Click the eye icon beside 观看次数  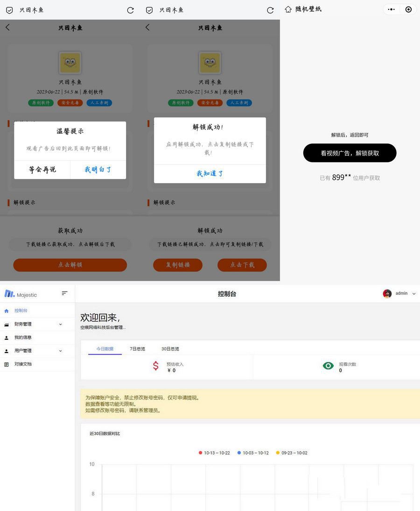click(328, 366)
